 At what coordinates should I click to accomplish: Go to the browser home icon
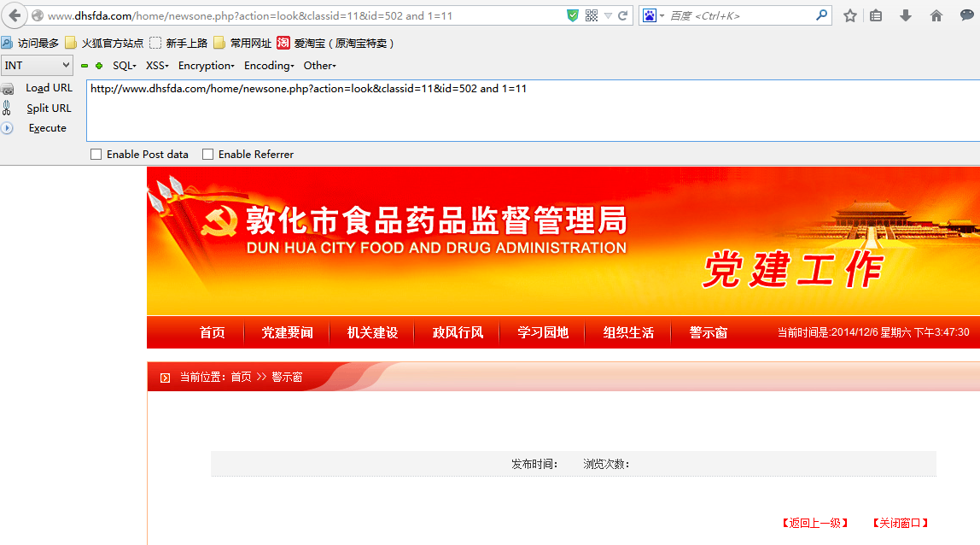point(936,15)
